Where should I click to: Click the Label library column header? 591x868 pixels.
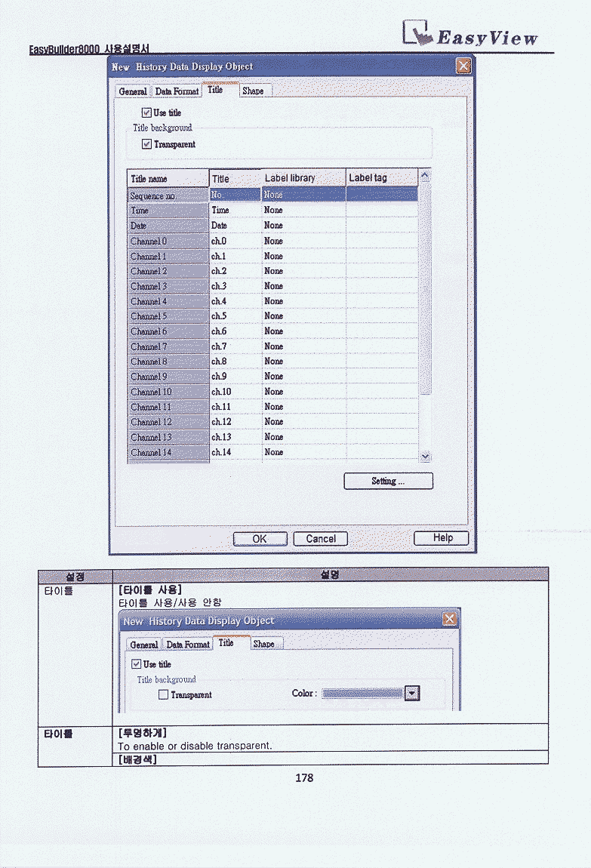(303, 177)
